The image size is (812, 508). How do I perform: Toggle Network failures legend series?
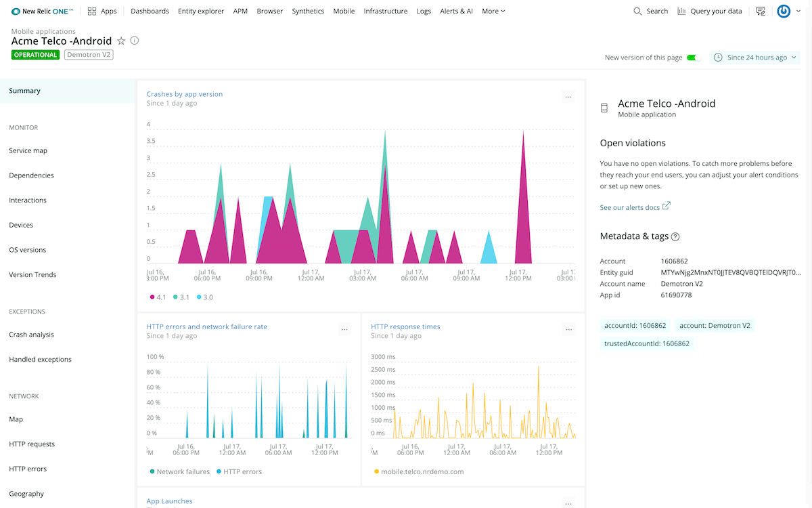(180, 471)
